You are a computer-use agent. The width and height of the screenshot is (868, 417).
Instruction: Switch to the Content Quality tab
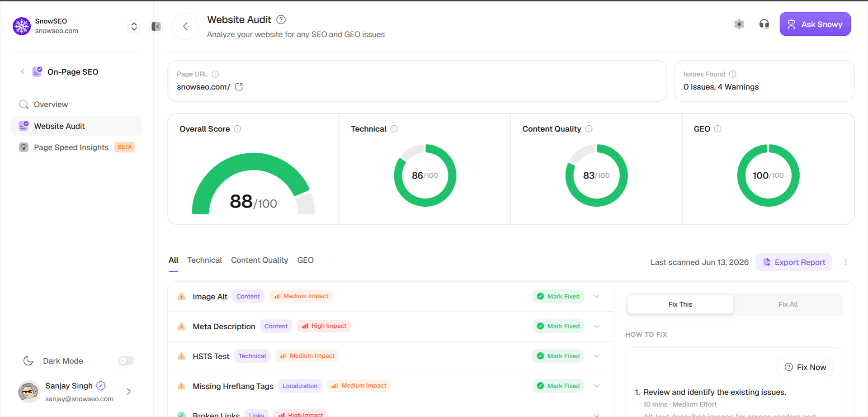(259, 261)
